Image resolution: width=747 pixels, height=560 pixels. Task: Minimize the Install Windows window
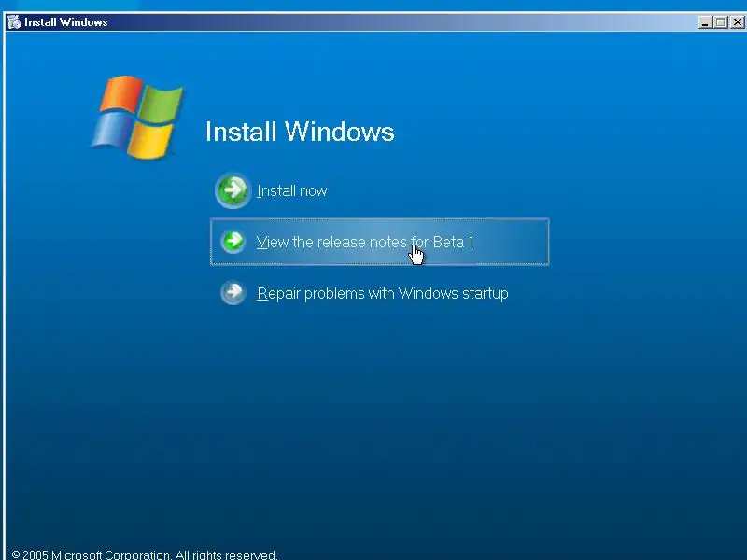coord(705,21)
